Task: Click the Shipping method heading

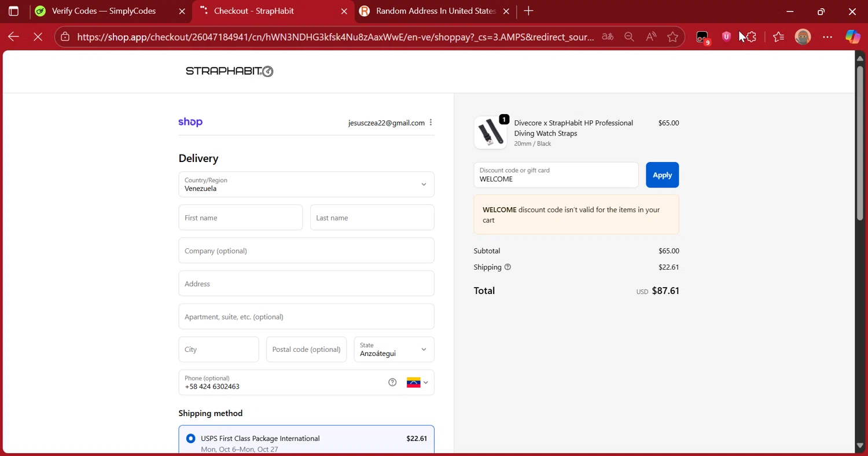Action: [211, 413]
